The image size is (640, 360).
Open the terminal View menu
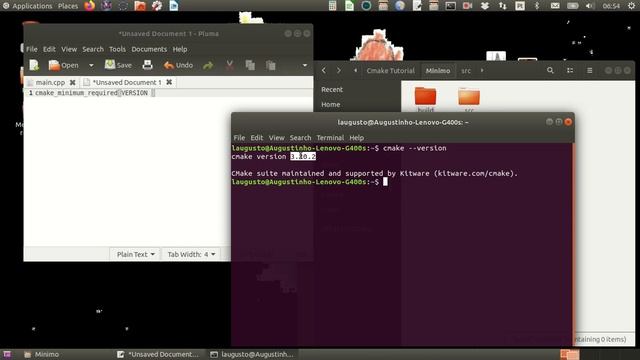[276, 138]
